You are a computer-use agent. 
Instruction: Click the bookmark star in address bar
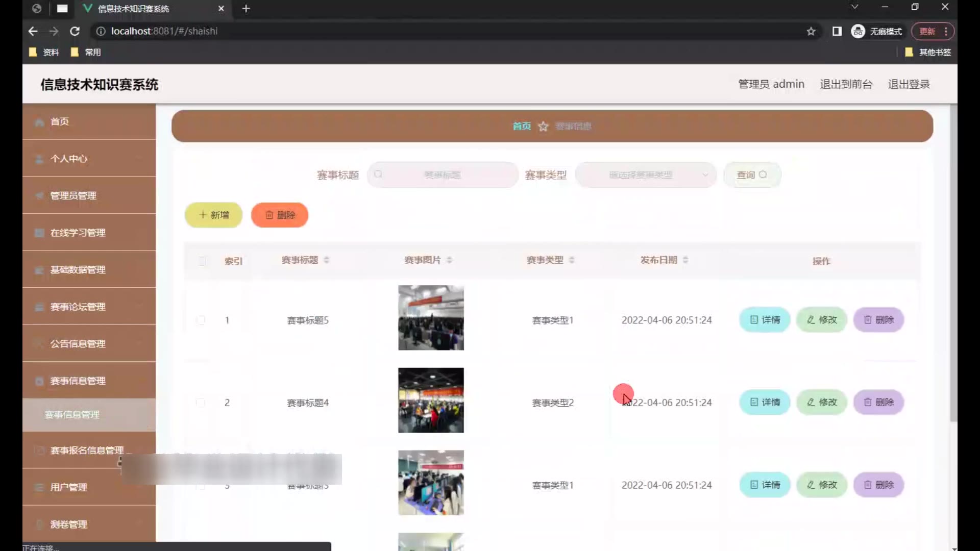[811, 32]
